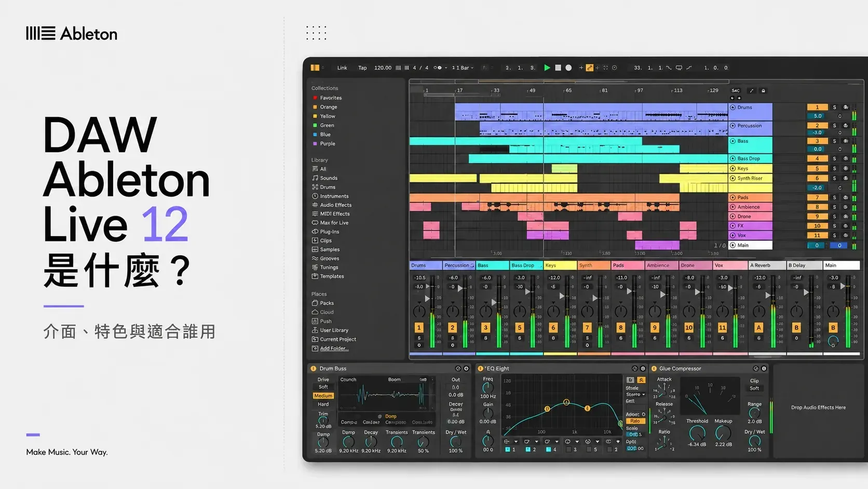Toggle the EQ Eight device activator
The width and height of the screenshot is (868, 489).
(480, 368)
